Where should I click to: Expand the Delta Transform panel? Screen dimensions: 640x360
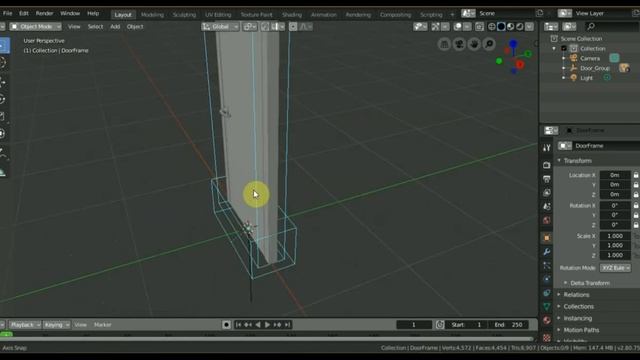565,282
